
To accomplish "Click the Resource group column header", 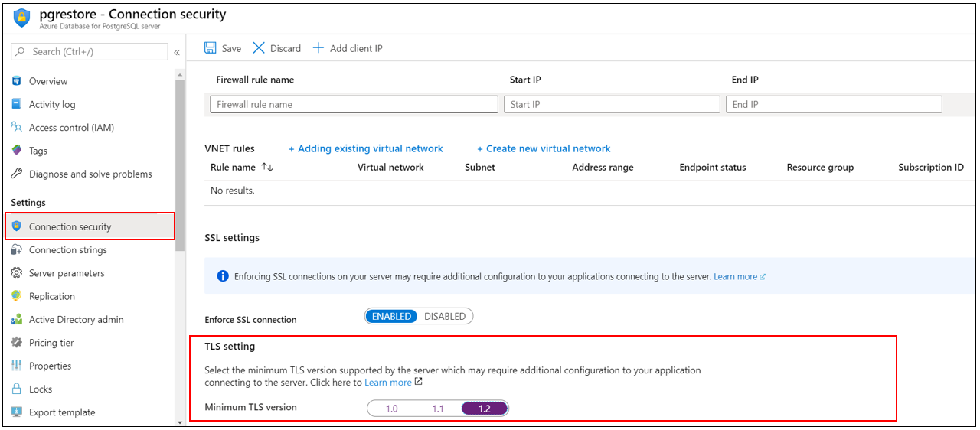I will point(820,167).
